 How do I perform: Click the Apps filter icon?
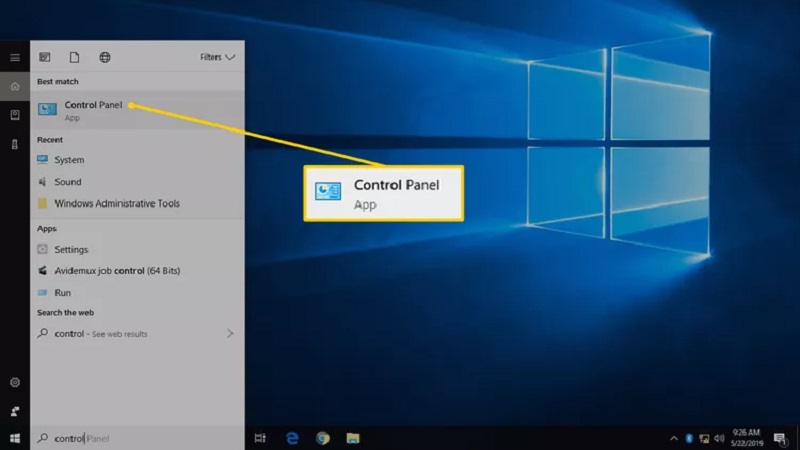tap(45, 58)
